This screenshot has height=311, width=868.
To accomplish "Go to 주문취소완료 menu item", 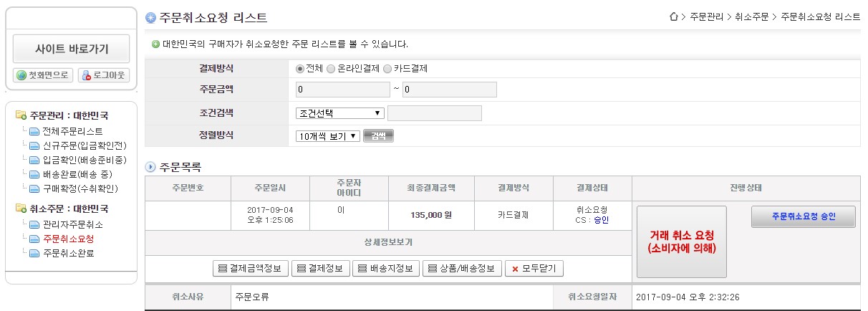I will 68,253.
